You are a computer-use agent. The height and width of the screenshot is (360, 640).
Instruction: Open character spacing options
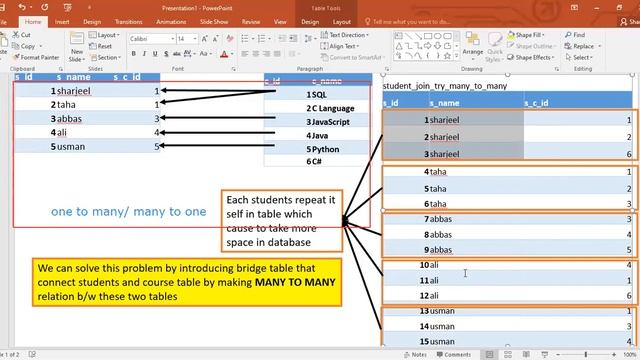[x=189, y=54]
